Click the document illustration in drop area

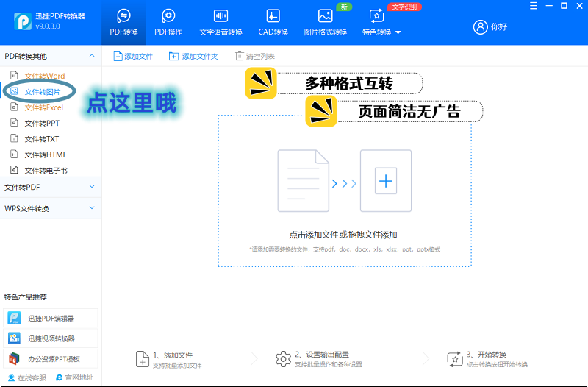(x=304, y=181)
